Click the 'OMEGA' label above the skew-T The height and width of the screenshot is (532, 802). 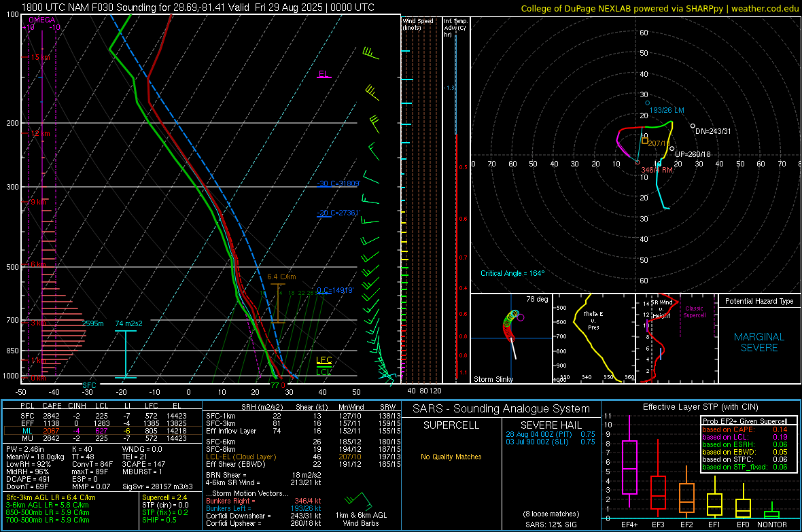tap(42, 20)
